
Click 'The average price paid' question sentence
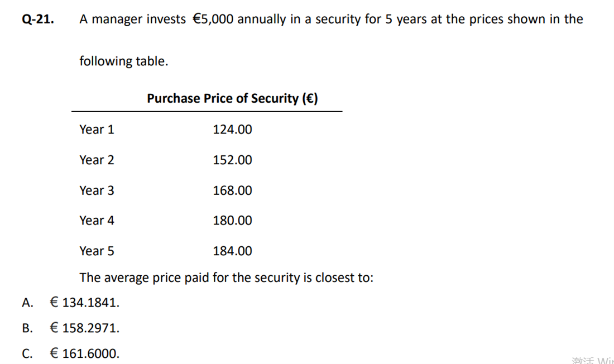point(226,277)
